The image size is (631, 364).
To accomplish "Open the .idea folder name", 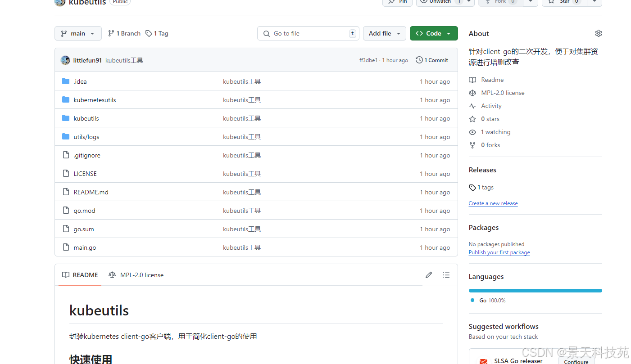I will coord(80,81).
